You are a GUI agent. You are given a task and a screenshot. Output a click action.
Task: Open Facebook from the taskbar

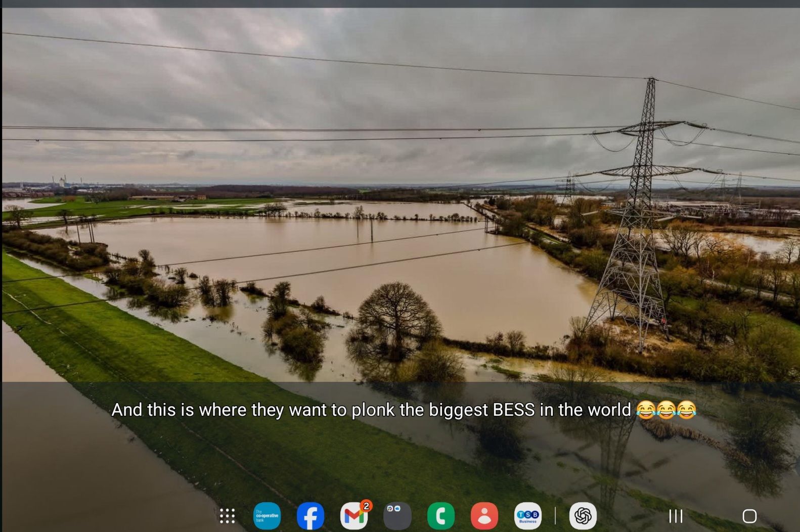(x=310, y=516)
